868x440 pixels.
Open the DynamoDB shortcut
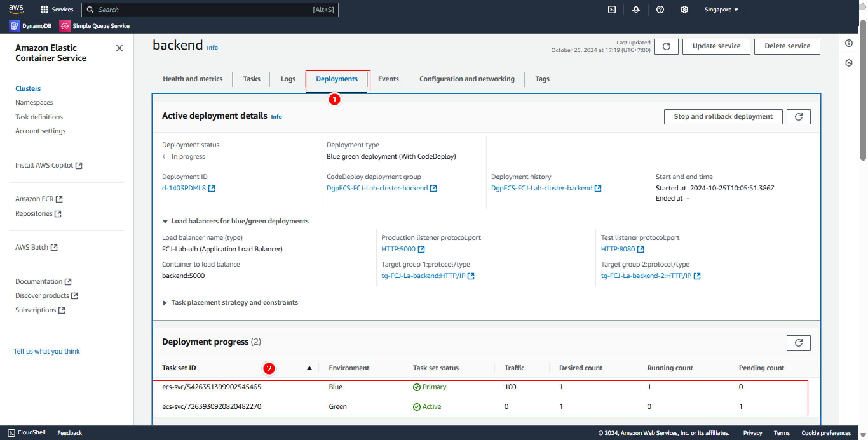click(x=30, y=26)
